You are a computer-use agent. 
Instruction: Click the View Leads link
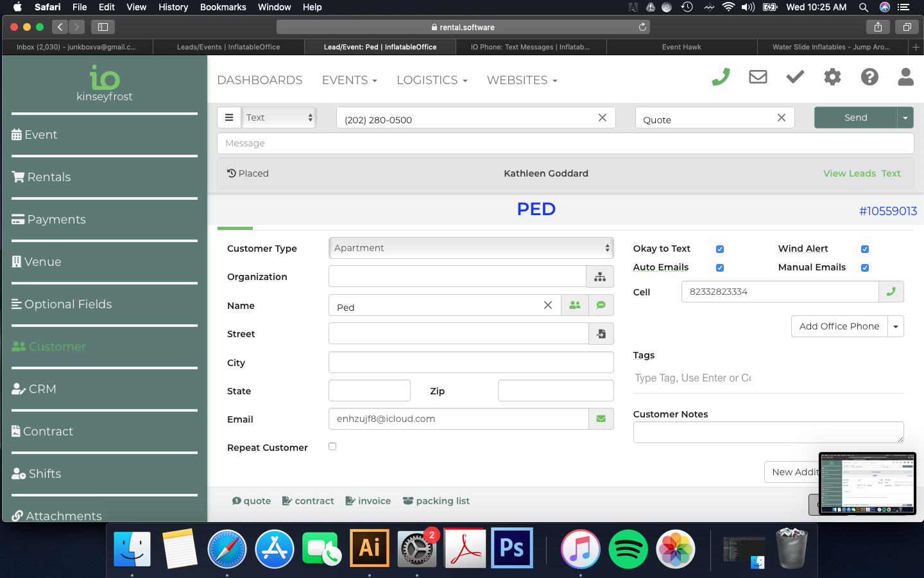coord(849,173)
